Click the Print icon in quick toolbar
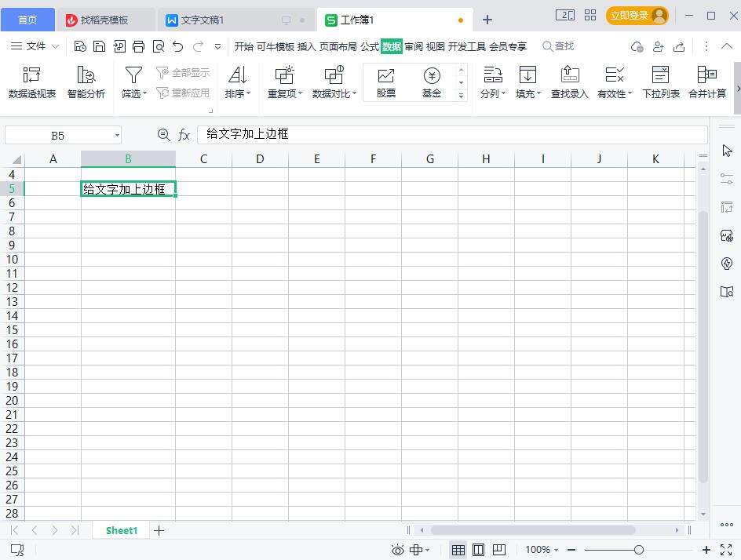 pyautogui.click(x=138, y=46)
